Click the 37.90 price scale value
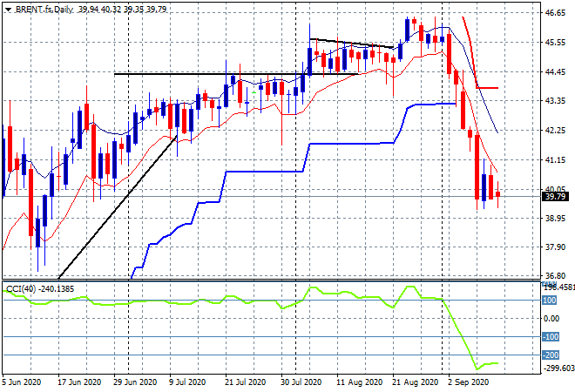Image resolution: width=575 pixels, height=392 pixels. pyautogui.click(x=555, y=247)
